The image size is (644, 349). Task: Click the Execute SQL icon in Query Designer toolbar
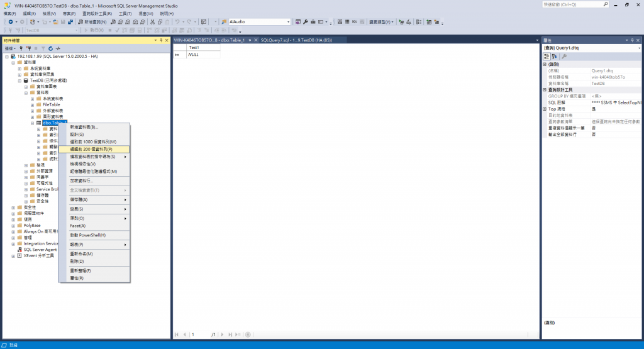point(401,22)
